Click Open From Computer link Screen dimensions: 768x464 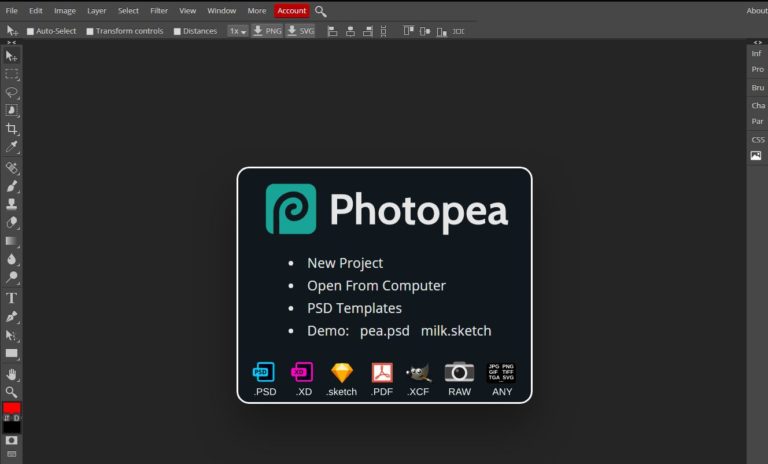pyautogui.click(x=376, y=286)
